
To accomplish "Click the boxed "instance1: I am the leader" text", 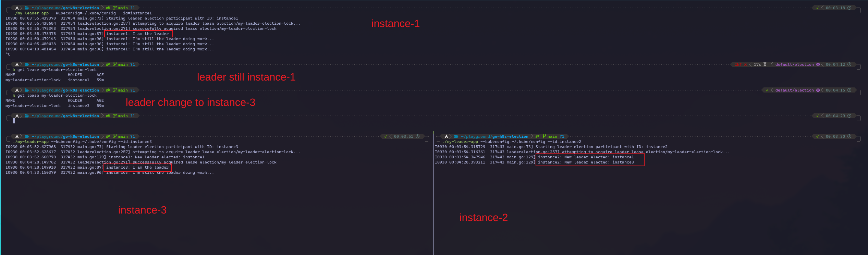I will pos(137,34).
